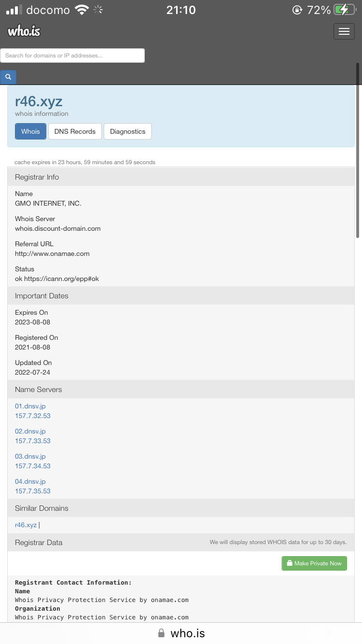Click the IP address 157.7.33.53
Viewport: 362px width, 644px height.
(x=33, y=441)
